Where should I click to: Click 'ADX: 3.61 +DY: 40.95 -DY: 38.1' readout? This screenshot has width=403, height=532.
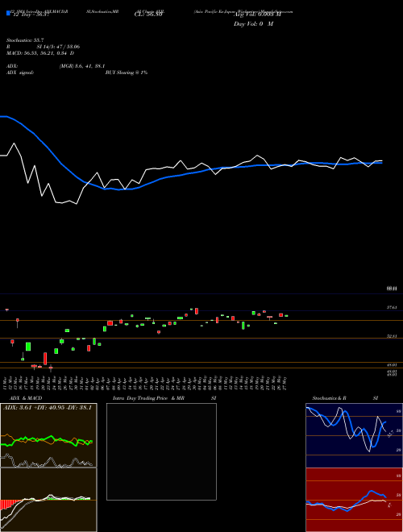48,407
